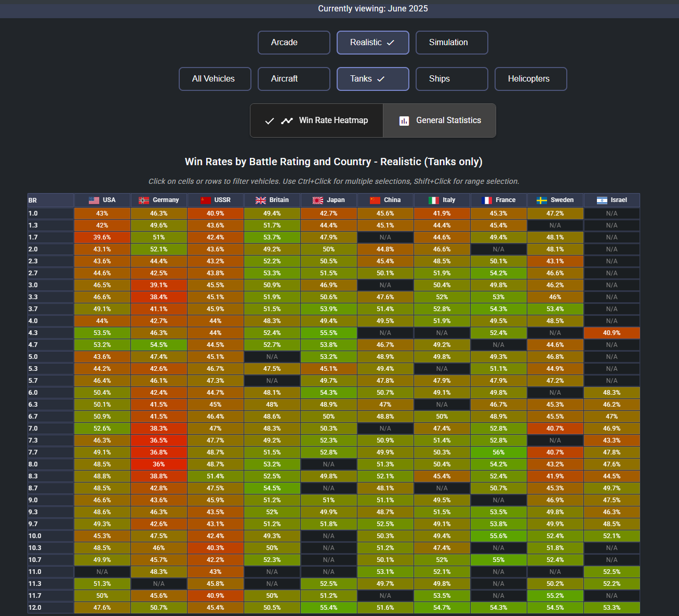Toggle the Realistic game mode

pyautogui.click(x=373, y=43)
